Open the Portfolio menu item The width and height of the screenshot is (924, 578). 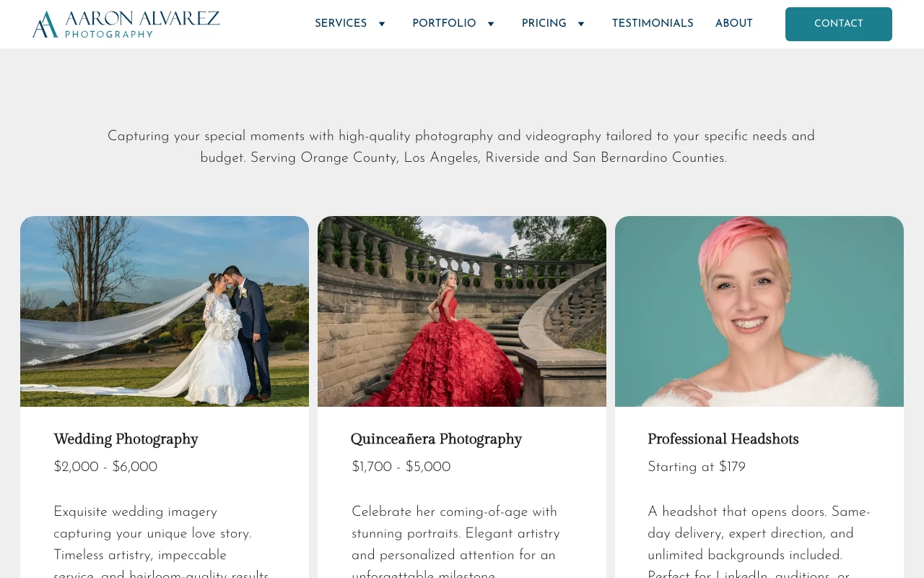444,24
